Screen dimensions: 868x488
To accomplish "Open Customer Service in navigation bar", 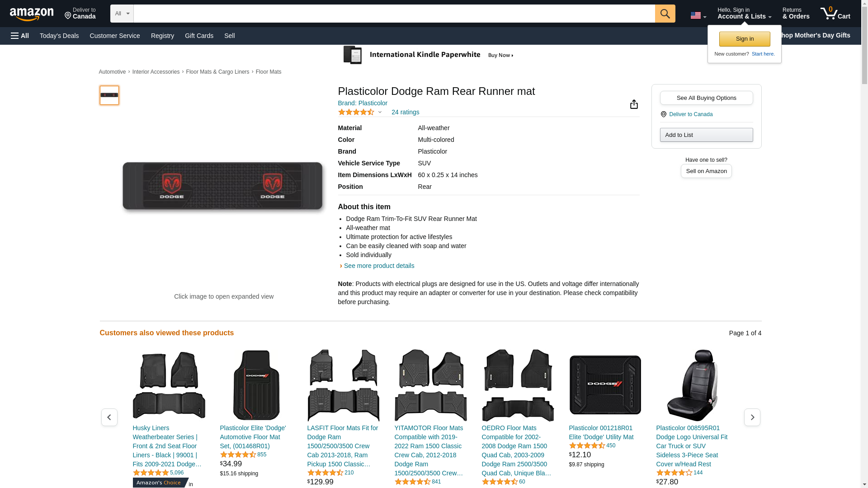I will tap(115, 36).
